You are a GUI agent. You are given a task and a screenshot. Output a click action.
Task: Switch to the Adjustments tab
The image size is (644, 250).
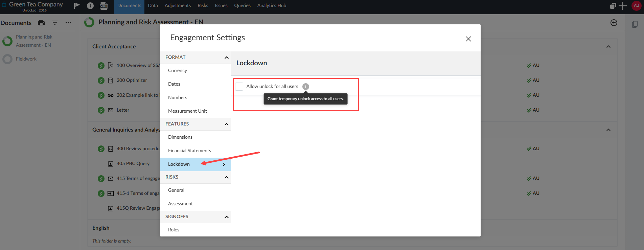[178, 6]
